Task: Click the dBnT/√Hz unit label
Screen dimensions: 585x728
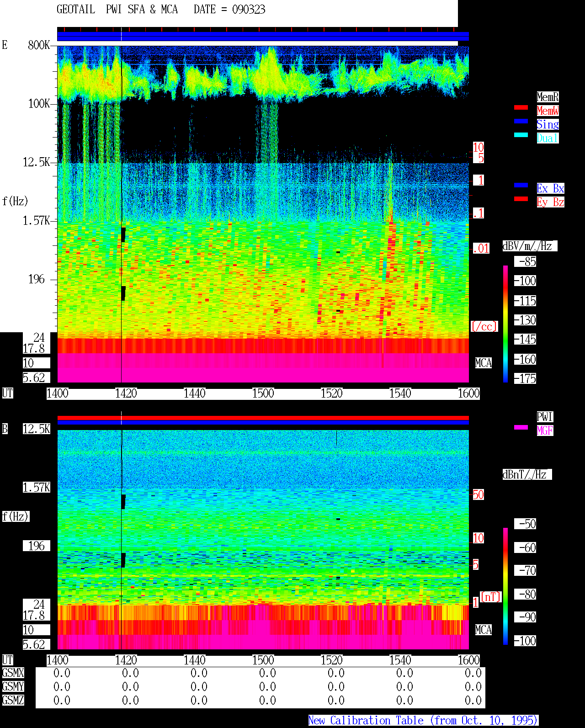Action: (x=527, y=474)
